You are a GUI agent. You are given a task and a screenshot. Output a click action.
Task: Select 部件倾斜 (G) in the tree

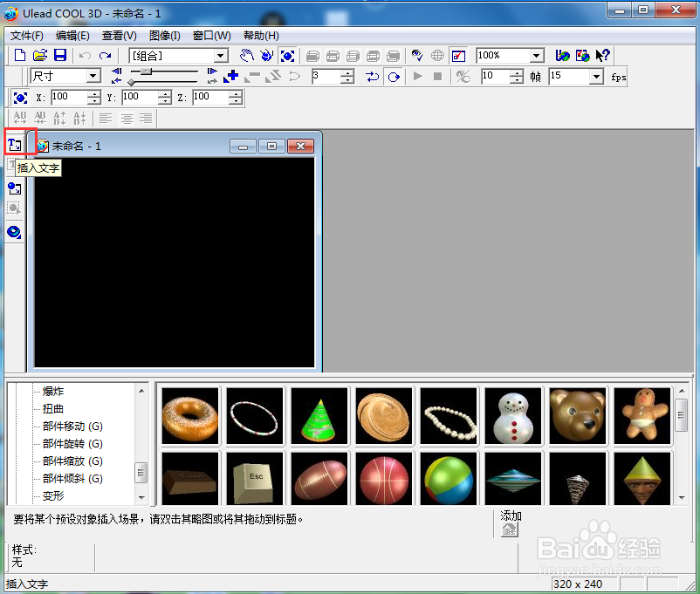click(72, 478)
